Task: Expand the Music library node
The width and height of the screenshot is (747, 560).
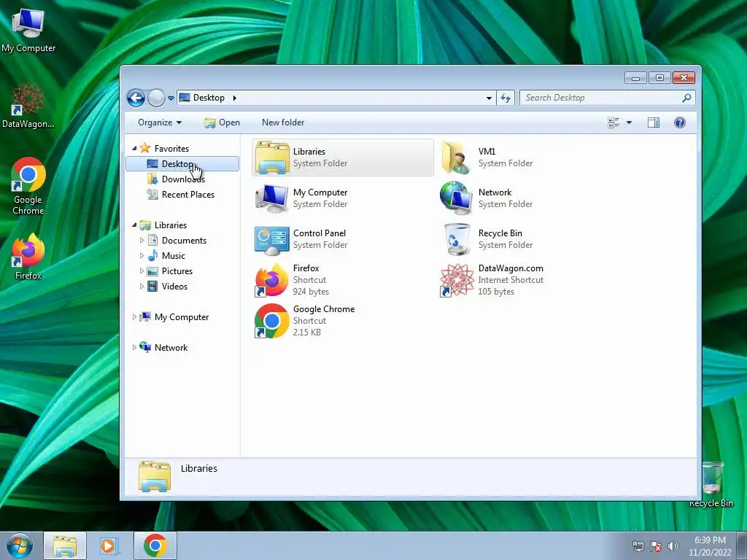Action: pyautogui.click(x=142, y=256)
